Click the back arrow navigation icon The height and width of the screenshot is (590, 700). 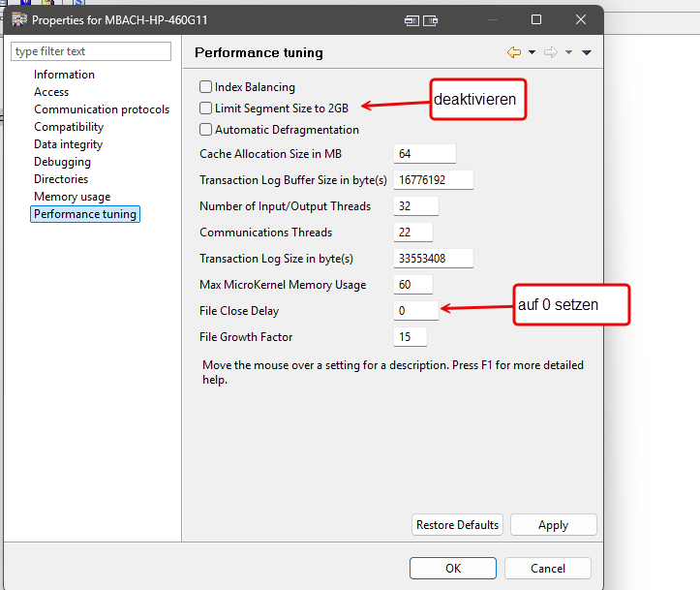pyautogui.click(x=513, y=52)
